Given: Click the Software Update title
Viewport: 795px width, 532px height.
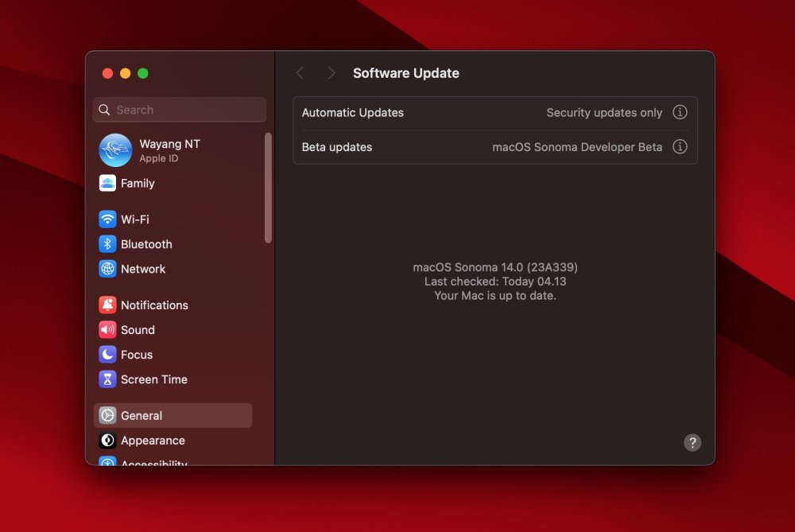Looking at the screenshot, I should tap(406, 73).
